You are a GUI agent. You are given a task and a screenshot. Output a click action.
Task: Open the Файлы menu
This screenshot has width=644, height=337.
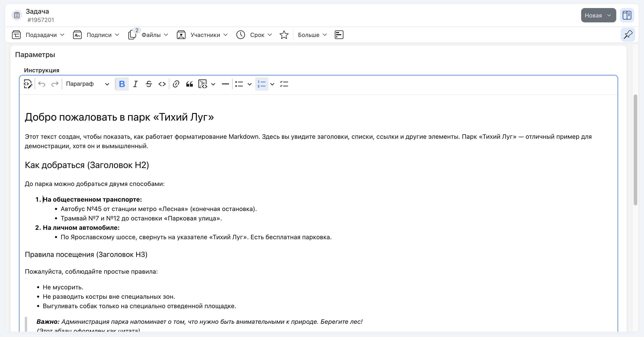[x=148, y=35]
